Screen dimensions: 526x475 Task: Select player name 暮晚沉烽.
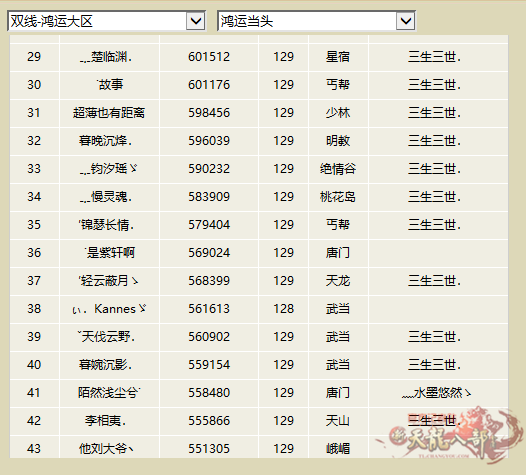tap(105, 141)
